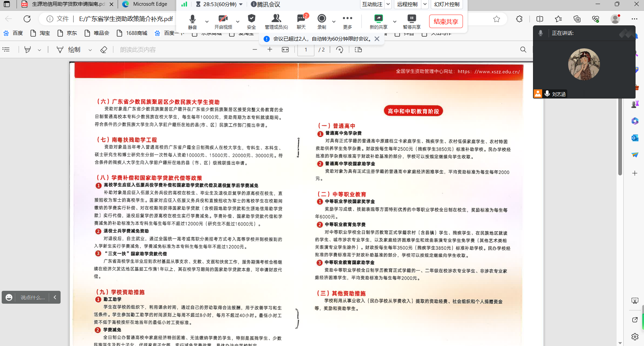Click the red 结束共享 button
Viewport: 644px width, 346px height.
tap(446, 21)
